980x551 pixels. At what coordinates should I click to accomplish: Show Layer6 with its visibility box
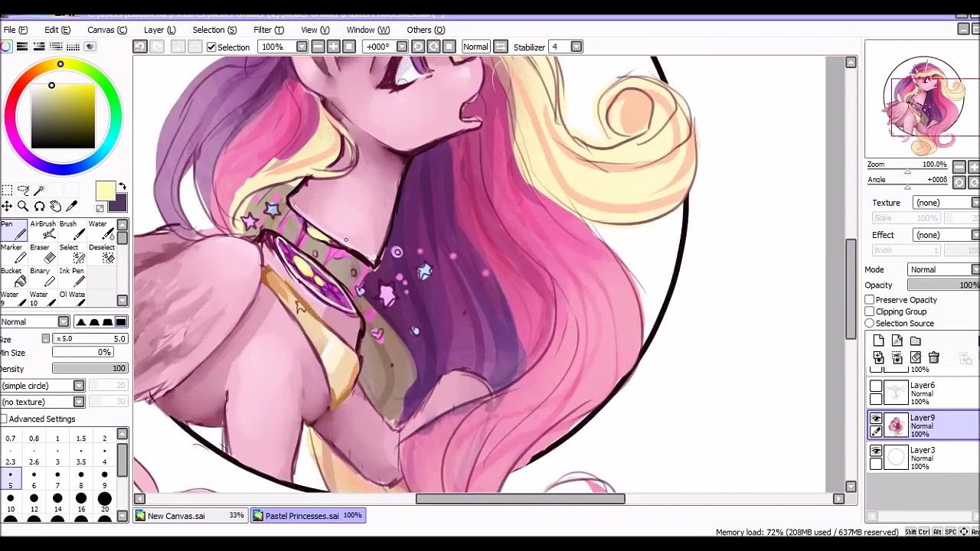[876, 386]
